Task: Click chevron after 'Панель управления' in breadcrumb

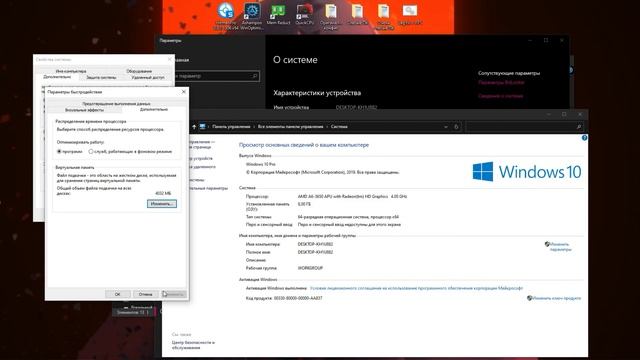Action: click(x=254, y=127)
